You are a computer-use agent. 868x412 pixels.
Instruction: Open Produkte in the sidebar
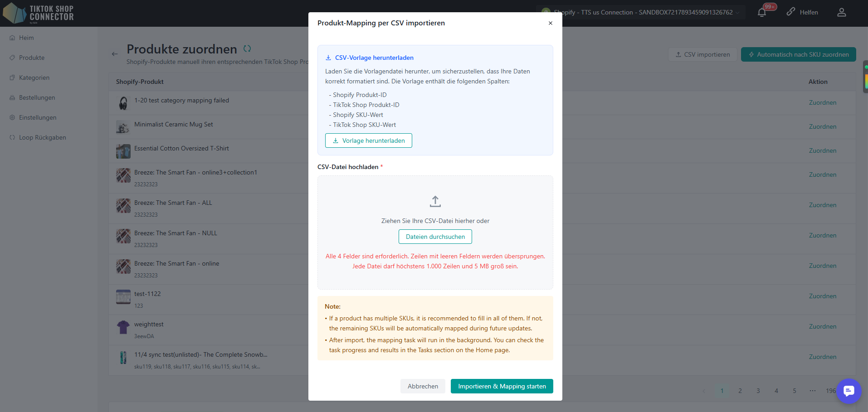point(32,58)
